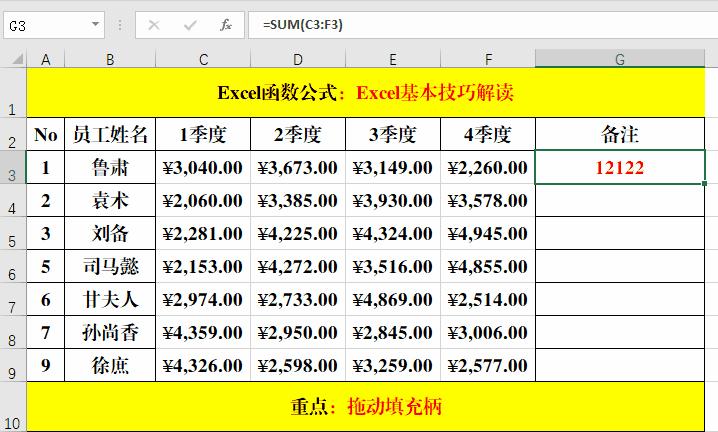Select cell with ¥4,359.00
718x432 pixels.
tap(203, 332)
